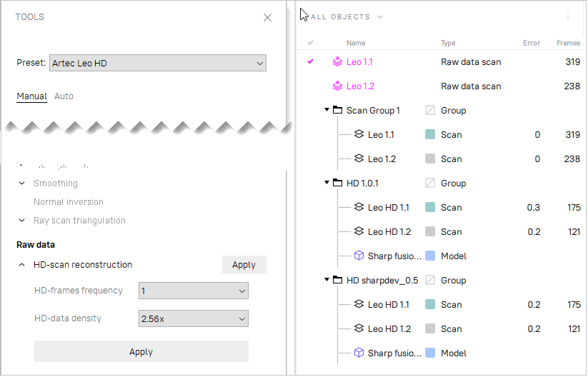Click HD 1.0.1 group color box
Image resolution: width=588 pixels, height=377 pixels.
click(430, 184)
